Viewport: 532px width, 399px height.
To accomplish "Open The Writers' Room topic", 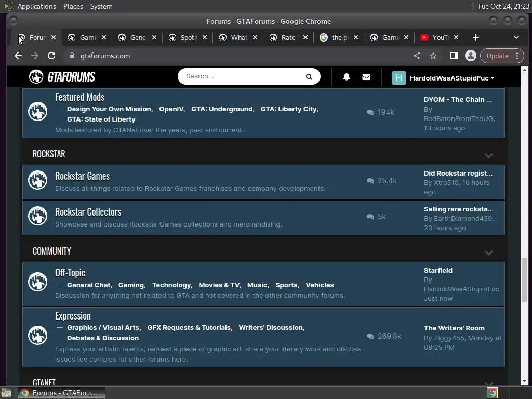I will (x=454, y=328).
